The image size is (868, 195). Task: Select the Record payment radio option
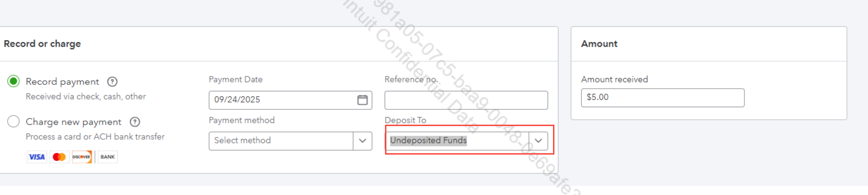coord(13,82)
